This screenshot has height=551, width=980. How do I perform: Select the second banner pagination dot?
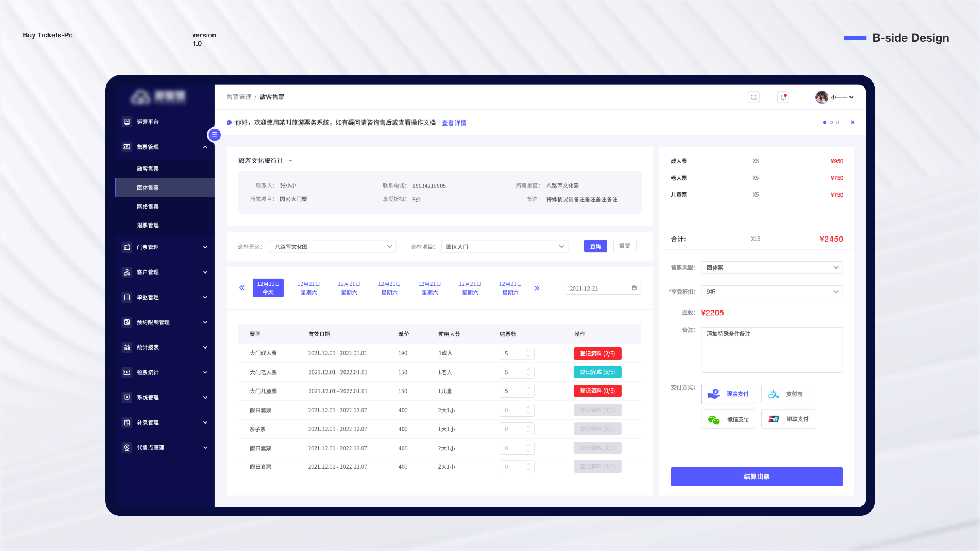pyautogui.click(x=831, y=122)
